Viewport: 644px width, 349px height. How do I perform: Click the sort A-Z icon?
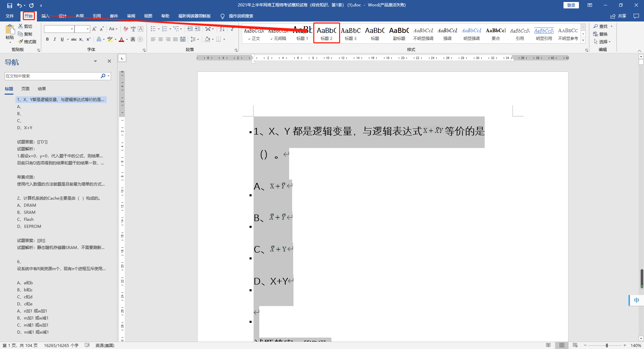tap(222, 29)
